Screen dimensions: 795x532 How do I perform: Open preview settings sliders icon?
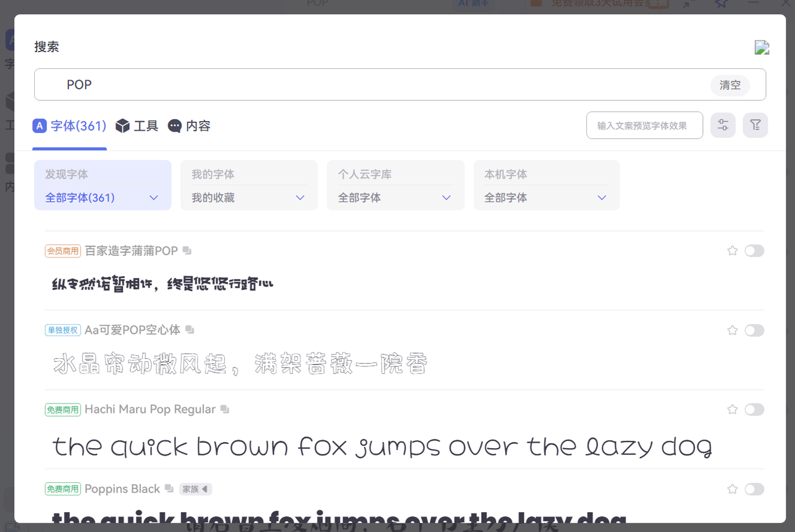(x=723, y=125)
